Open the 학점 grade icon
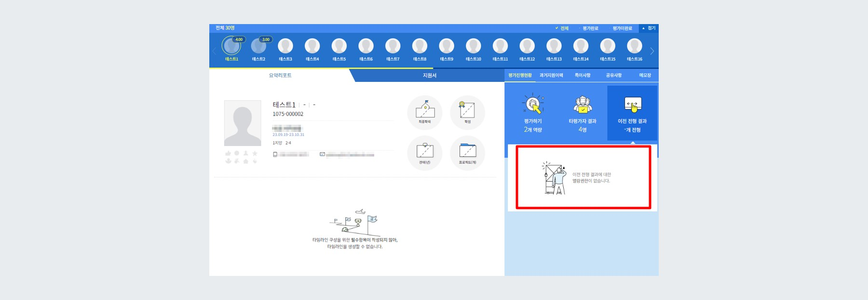Screen dimensions: 868x300 tap(467, 113)
